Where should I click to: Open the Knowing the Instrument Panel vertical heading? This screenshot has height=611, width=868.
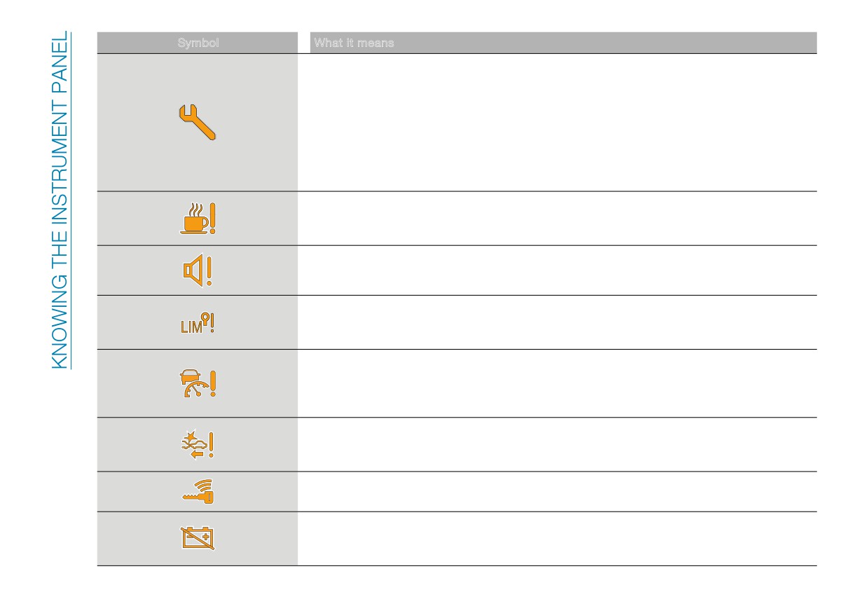[61, 200]
